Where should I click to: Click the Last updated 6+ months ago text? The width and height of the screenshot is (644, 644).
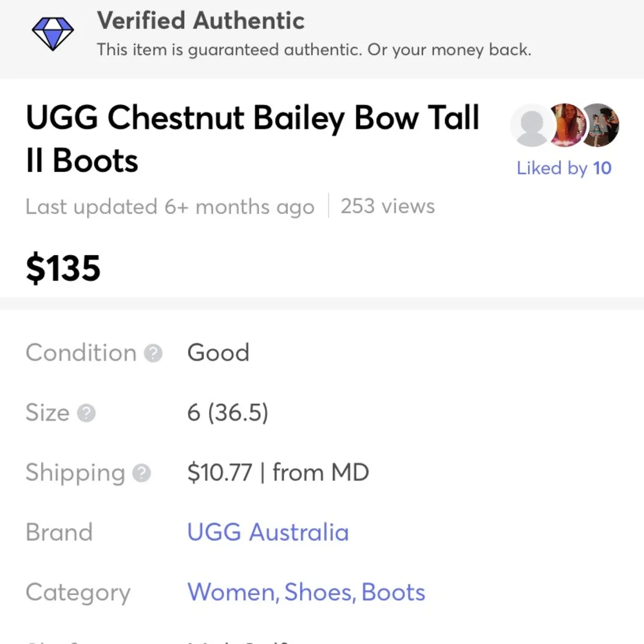coord(169,206)
